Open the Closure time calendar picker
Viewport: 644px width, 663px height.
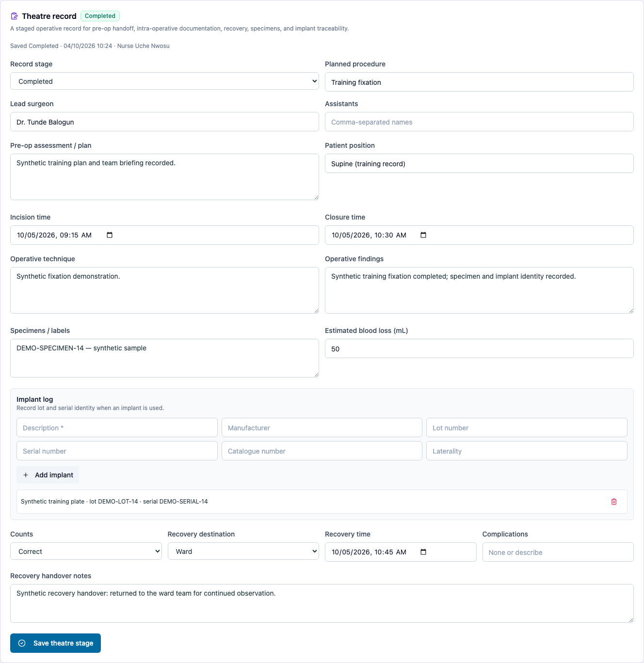423,235
